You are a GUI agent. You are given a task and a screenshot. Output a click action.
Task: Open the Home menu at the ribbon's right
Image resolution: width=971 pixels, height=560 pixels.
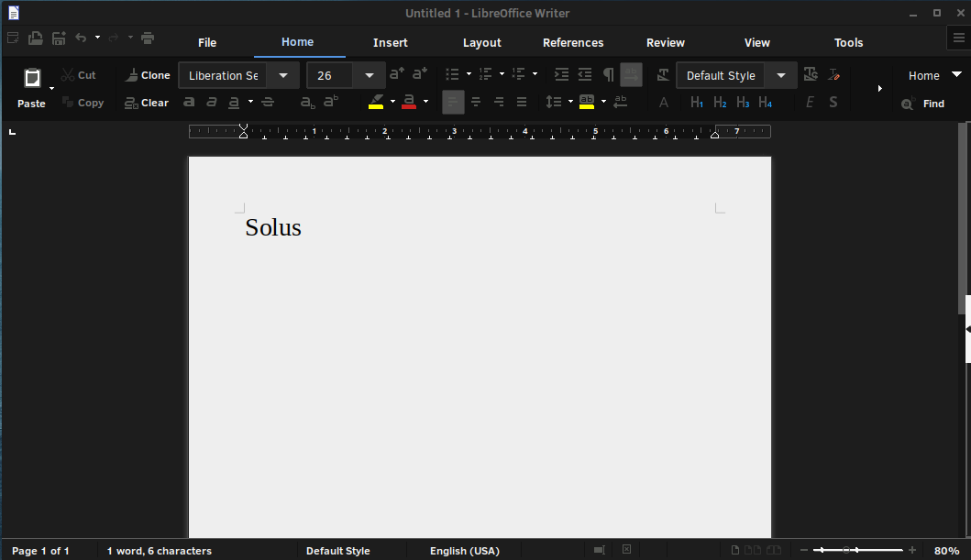[x=933, y=75]
